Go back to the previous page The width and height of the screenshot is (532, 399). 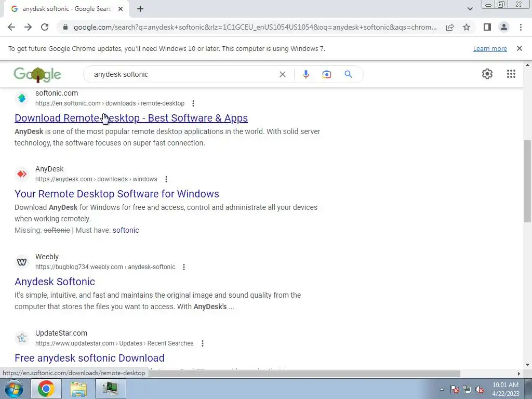(x=11, y=27)
